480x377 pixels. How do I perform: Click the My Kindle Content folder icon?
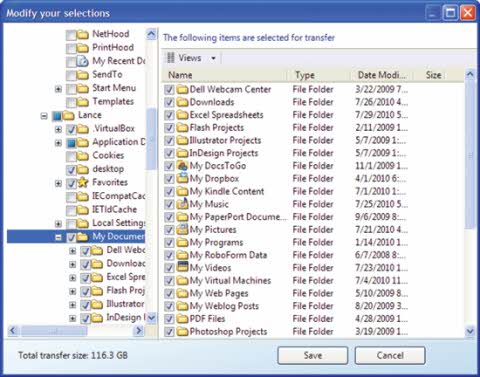pos(182,191)
